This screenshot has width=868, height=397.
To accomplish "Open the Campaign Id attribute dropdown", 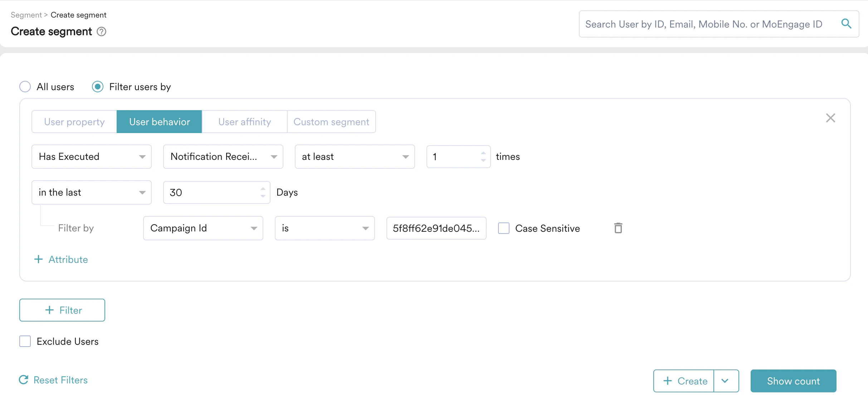I will click(203, 228).
